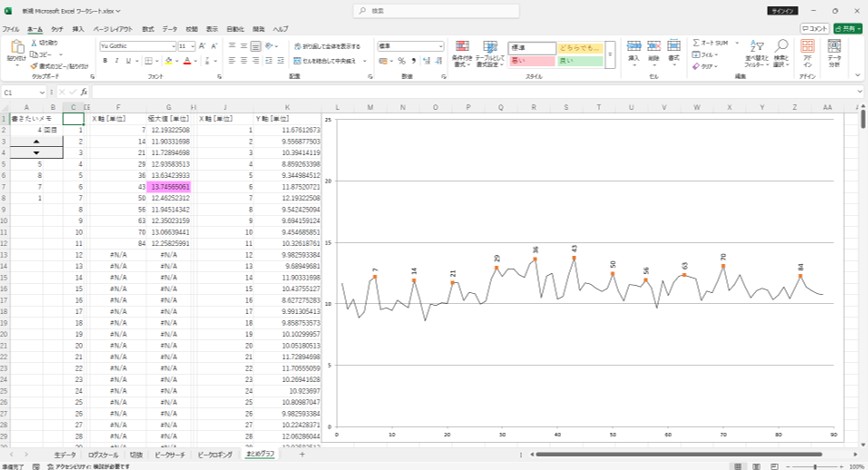Toggle bottom vertical alignment
This screenshot has height=470, width=868.
[256, 46]
